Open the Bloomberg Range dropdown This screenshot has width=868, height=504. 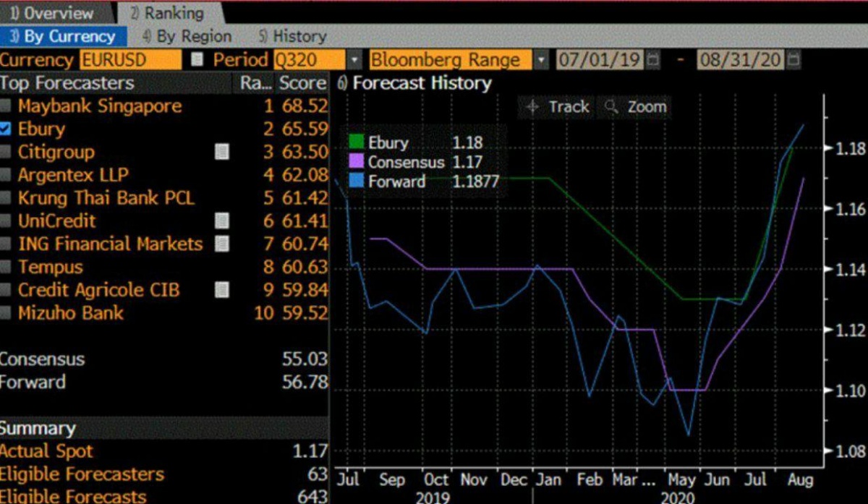click(541, 59)
